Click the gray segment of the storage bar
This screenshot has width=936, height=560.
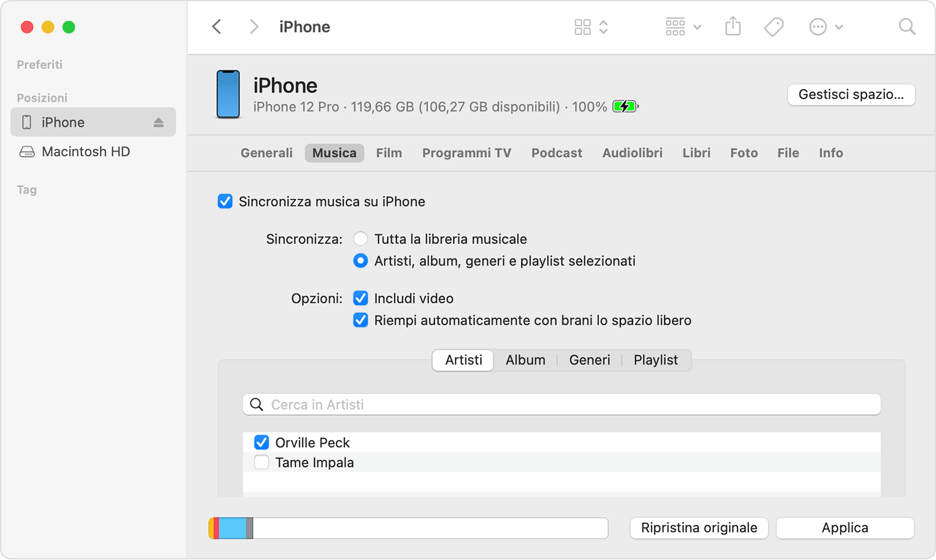pos(250,528)
